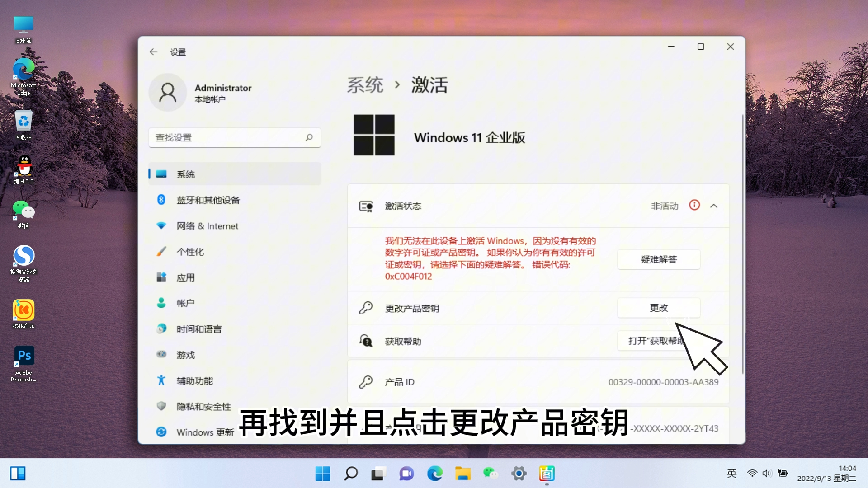Click the red info icon beside 非活动

point(694,205)
